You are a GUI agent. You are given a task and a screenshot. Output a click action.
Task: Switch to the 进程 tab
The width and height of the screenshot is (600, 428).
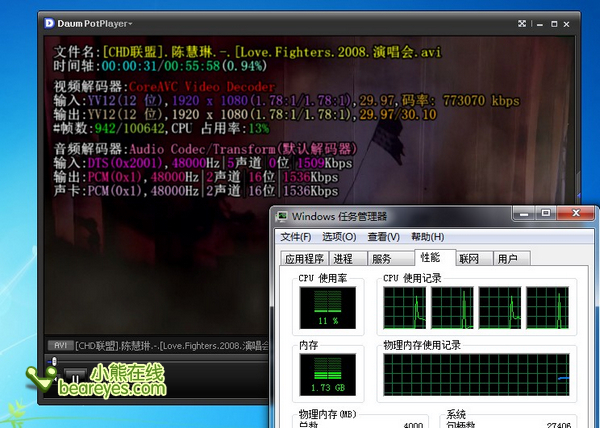coord(347,259)
